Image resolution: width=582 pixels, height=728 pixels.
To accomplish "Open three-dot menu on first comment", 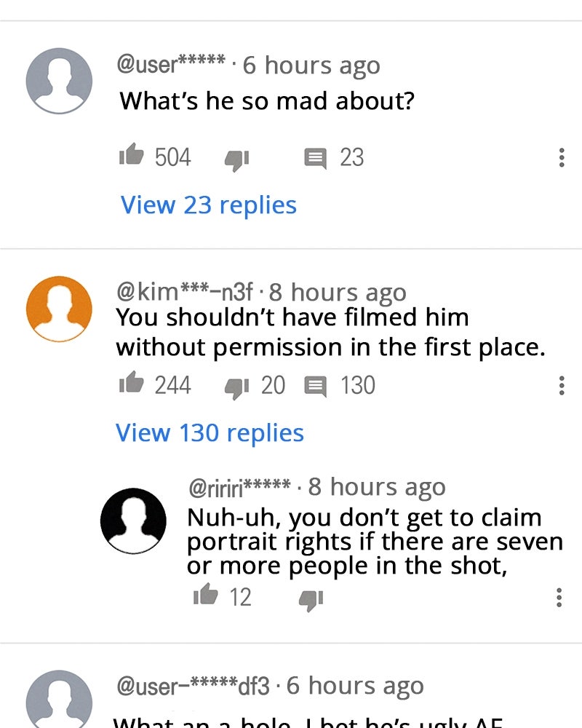I will click(562, 157).
